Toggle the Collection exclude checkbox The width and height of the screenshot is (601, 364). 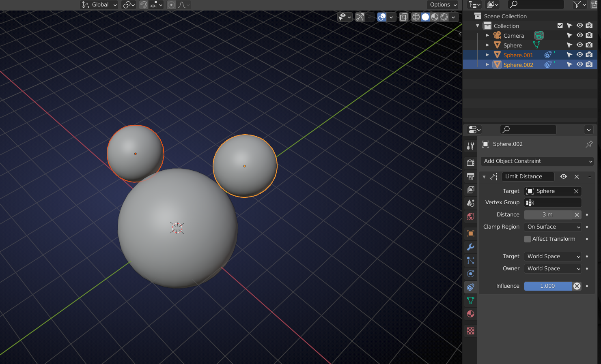560,26
